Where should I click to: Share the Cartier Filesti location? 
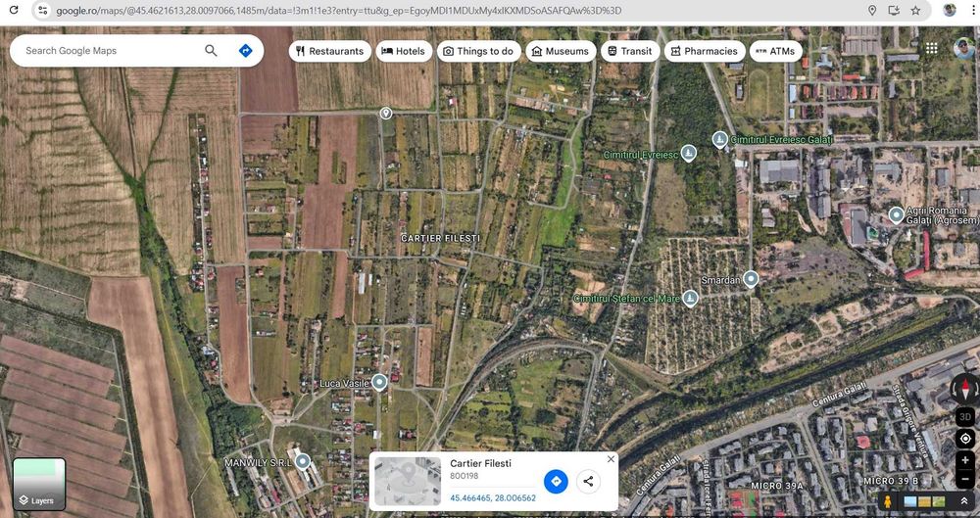[x=588, y=481]
